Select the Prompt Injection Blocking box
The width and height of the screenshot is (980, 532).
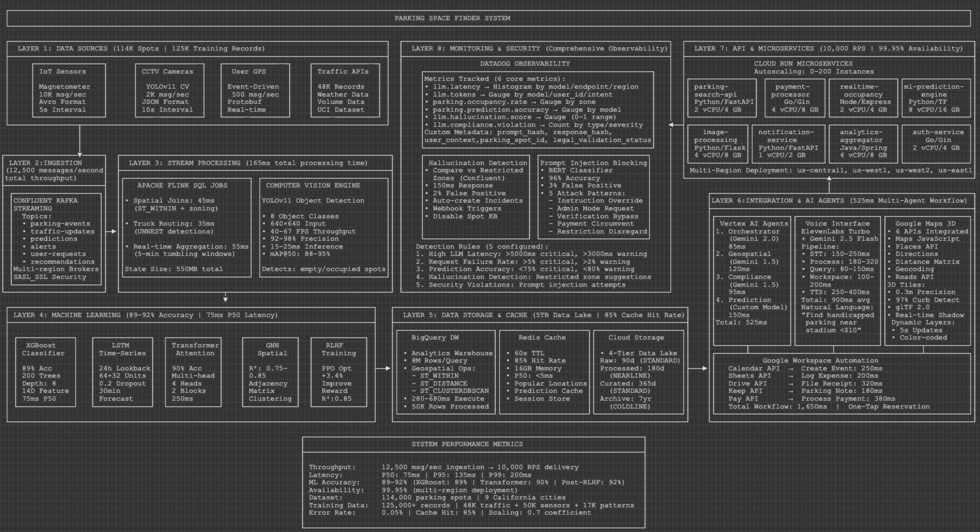pyautogui.click(x=593, y=197)
